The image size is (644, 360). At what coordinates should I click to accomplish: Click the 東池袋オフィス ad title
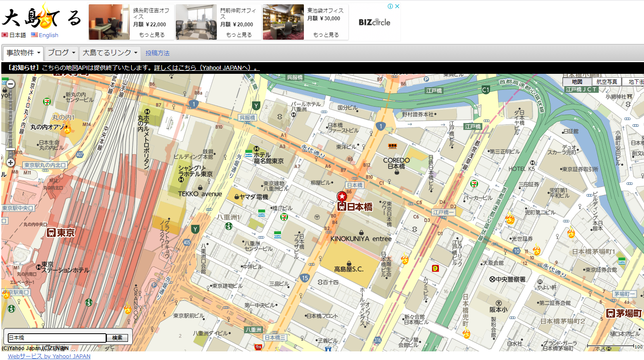coord(325,10)
